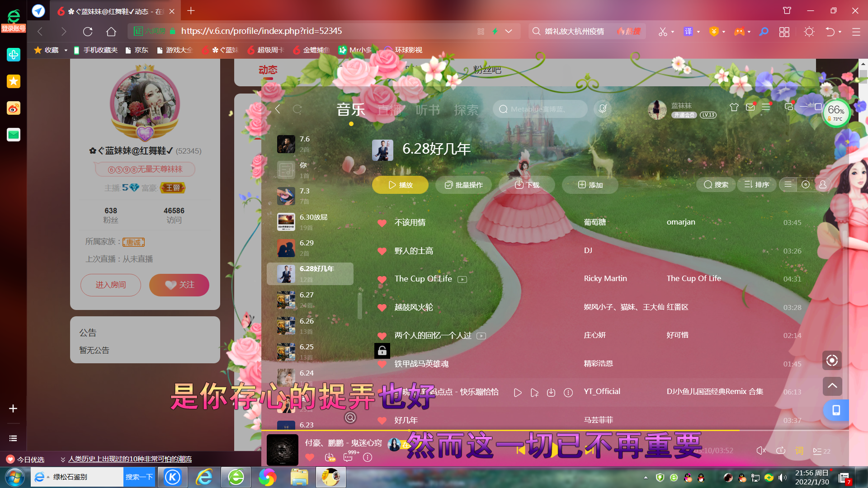868x488 pixels.
Task: Unlike the song The Cup Of Life
Action: [382, 279]
